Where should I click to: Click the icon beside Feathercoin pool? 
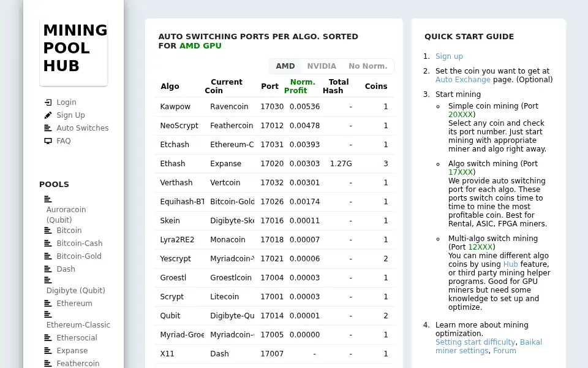48,363
